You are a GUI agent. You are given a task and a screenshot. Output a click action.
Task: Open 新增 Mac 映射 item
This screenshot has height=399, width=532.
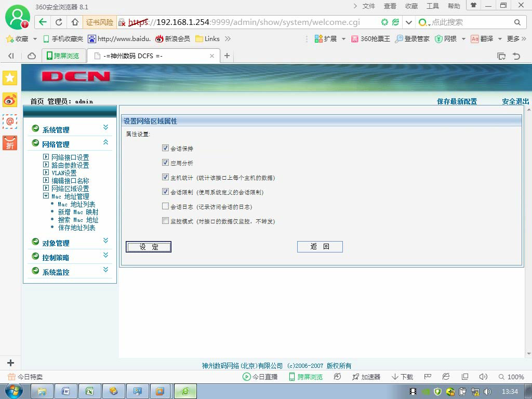(x=78, y=212)
